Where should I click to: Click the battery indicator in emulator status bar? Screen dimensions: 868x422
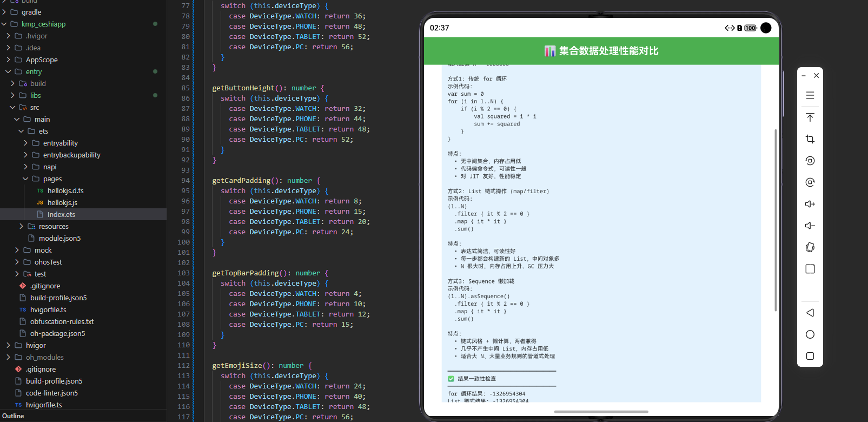pos(751,28)
